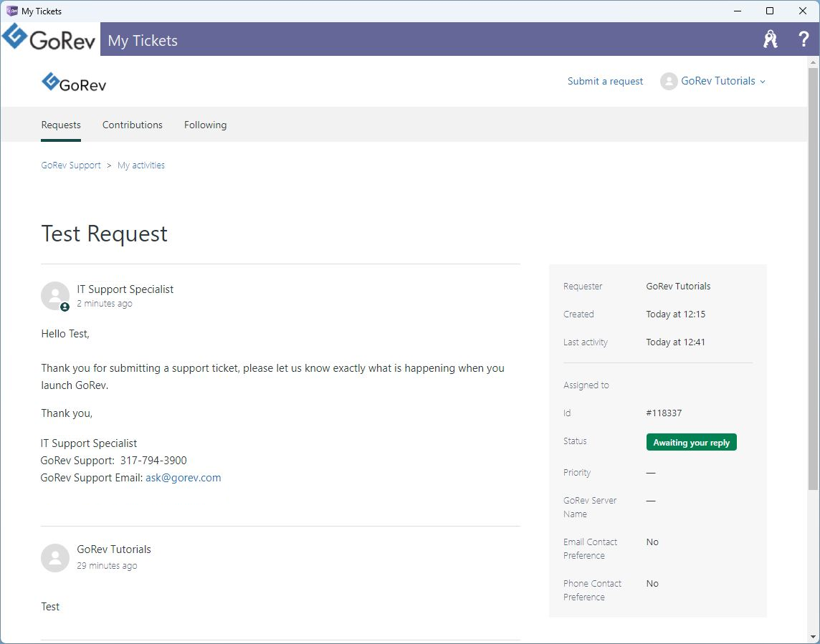Open help via the question mark icon
The width and height of the screenshot is (820, 644).
804,39
